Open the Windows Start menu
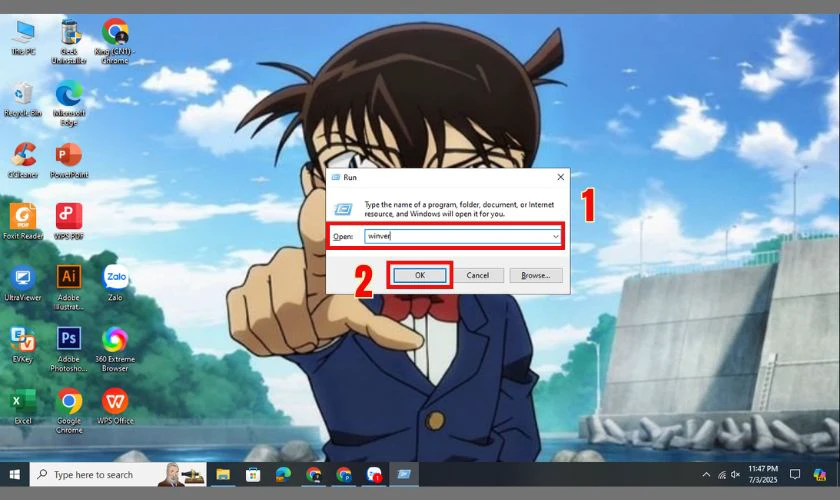 [15, 474]
